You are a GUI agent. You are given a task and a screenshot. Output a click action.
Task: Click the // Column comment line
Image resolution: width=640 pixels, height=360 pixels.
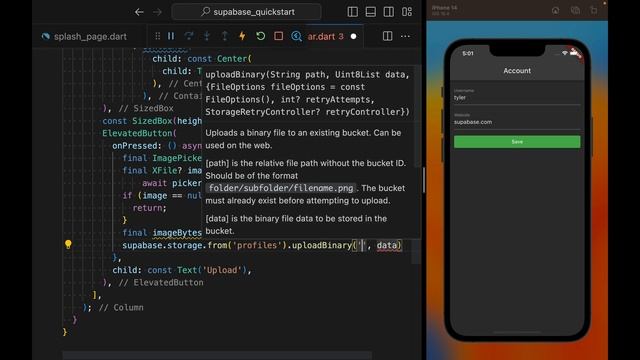pos(121,307)
